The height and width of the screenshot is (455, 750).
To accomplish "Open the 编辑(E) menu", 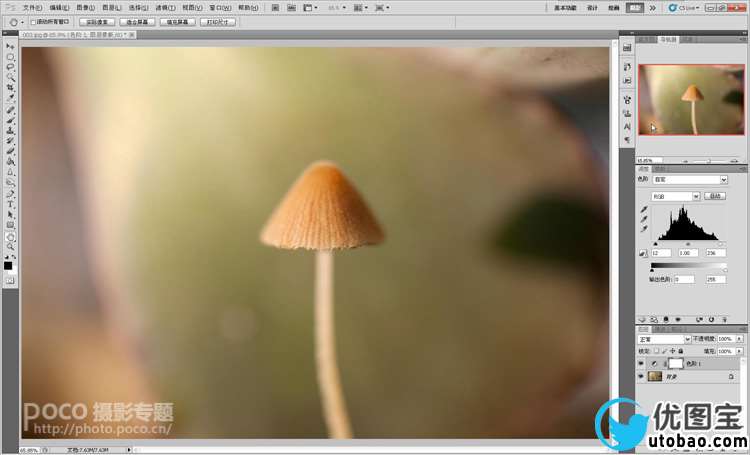I will pyautogui.click(x=59, y=8).
